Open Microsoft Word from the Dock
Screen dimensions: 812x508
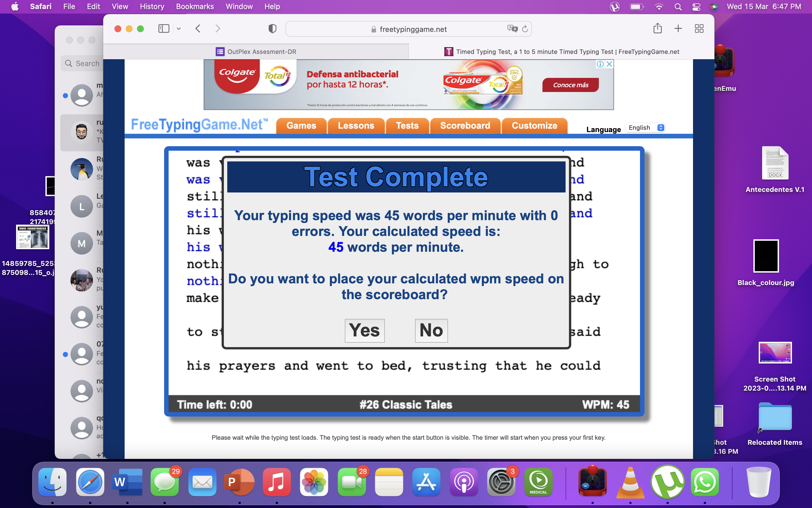coord(127,482)
